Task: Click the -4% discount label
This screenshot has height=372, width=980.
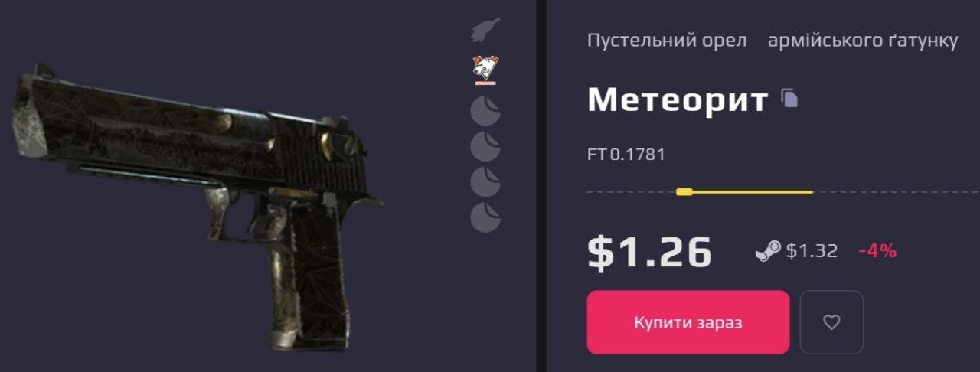Action: tap(877, 250)
